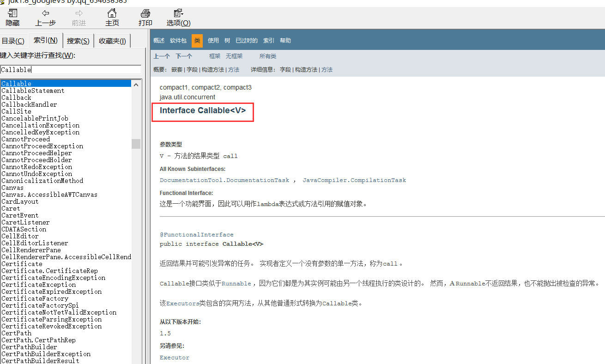Click the 下一个 link
Screen dimensions: 605x364
click(184, 56)
